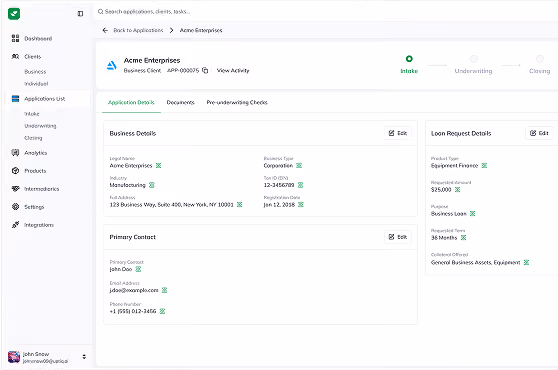The image size is (558, 370).
Task: Click the Acme Enterprises blue logo
Action: [x=112, y=65]
